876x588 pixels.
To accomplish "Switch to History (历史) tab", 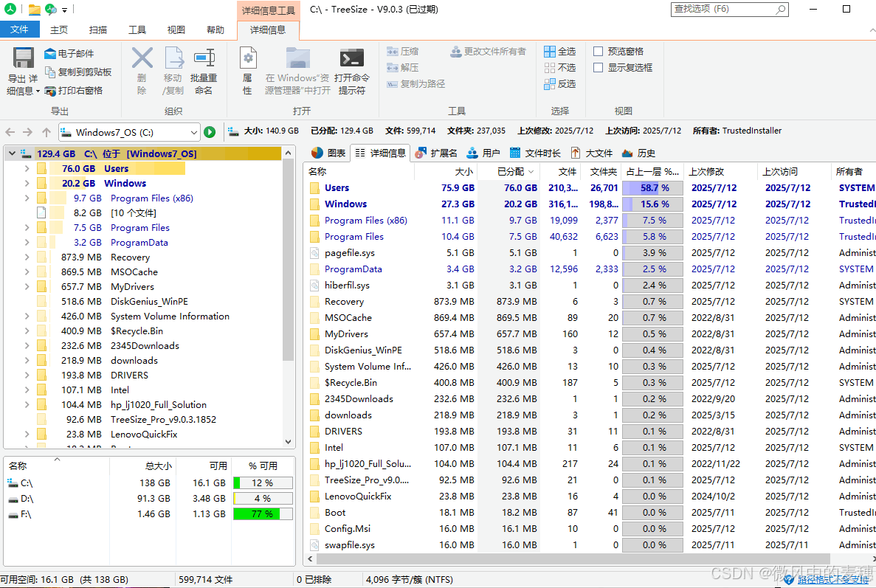I will click(x=638, y=153).
